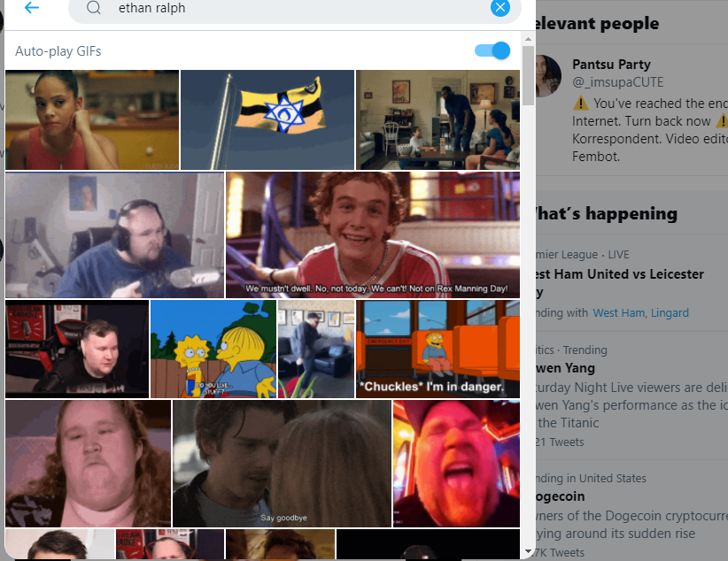This screenshot has width=728, height=561.
Task: Click the 'What's happening' heading
Action: 606,213
